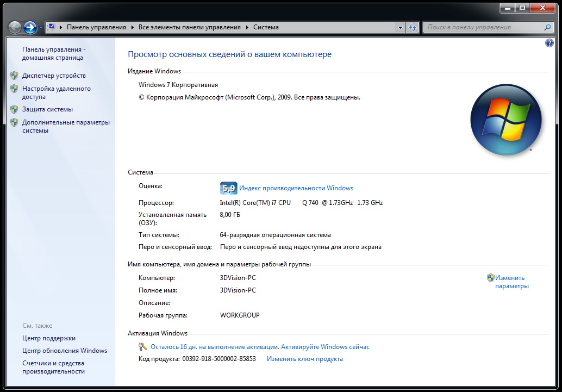Maximize the System window
Screen dimensions: 562x392
pos(522,8)
